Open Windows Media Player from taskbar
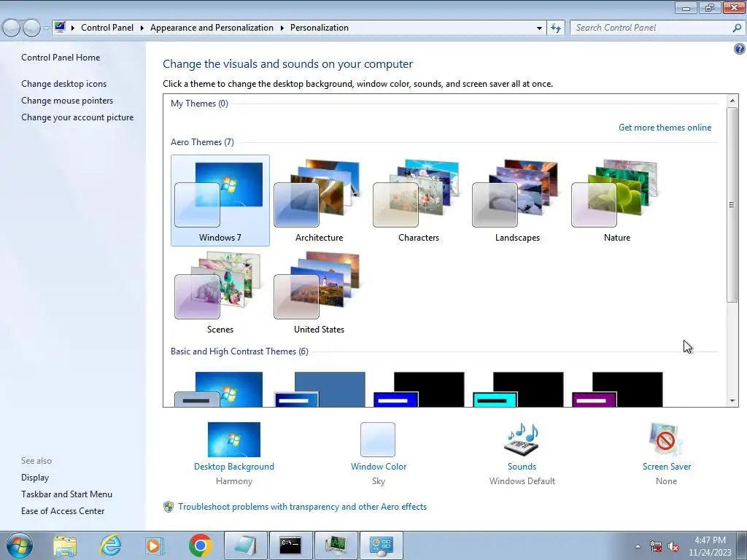747x560 pixels. [x=154, y=545]
